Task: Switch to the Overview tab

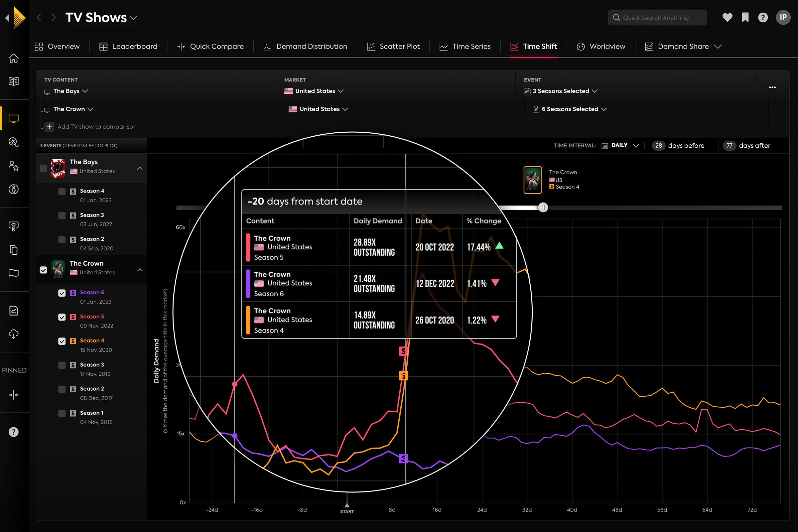Action: [x=57, y=47]
